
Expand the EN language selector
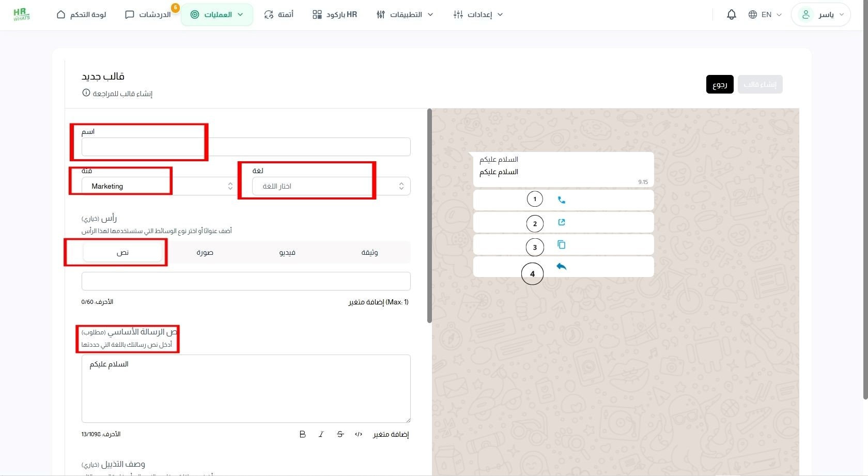coord(765,14)
